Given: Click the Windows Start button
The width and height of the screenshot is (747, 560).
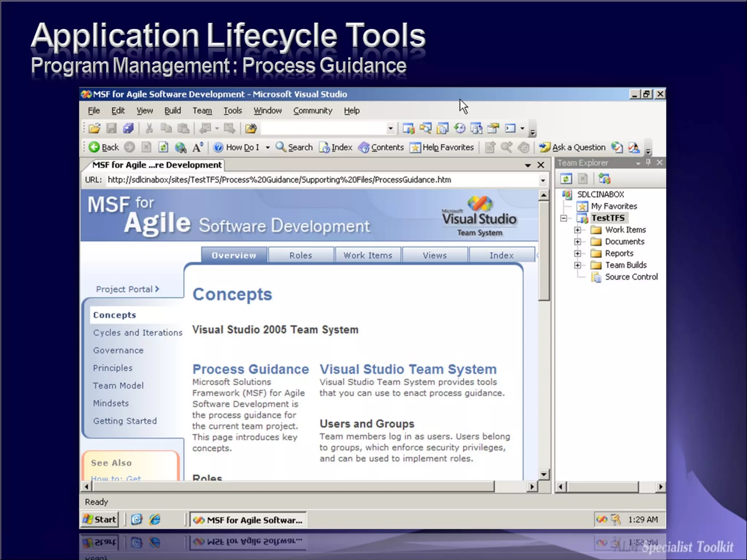Looking at the screenshot, I should pos(100,519).
